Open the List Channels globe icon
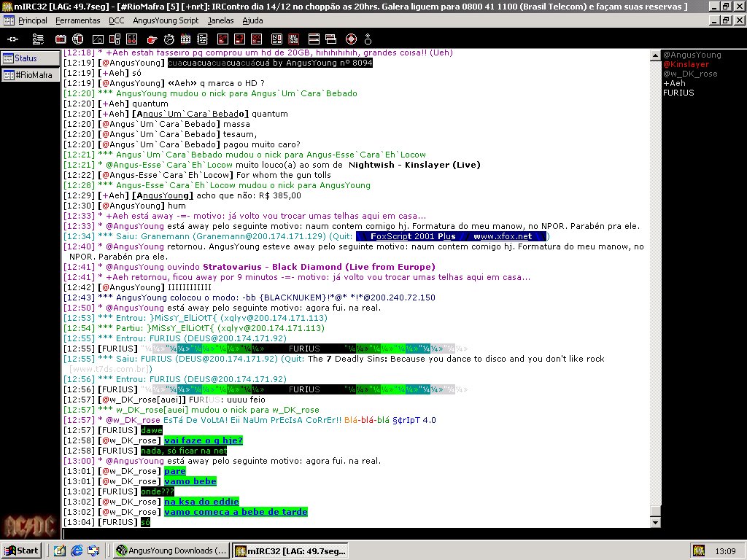Viewport: 747px width, 560px height. tap(77, 39)
